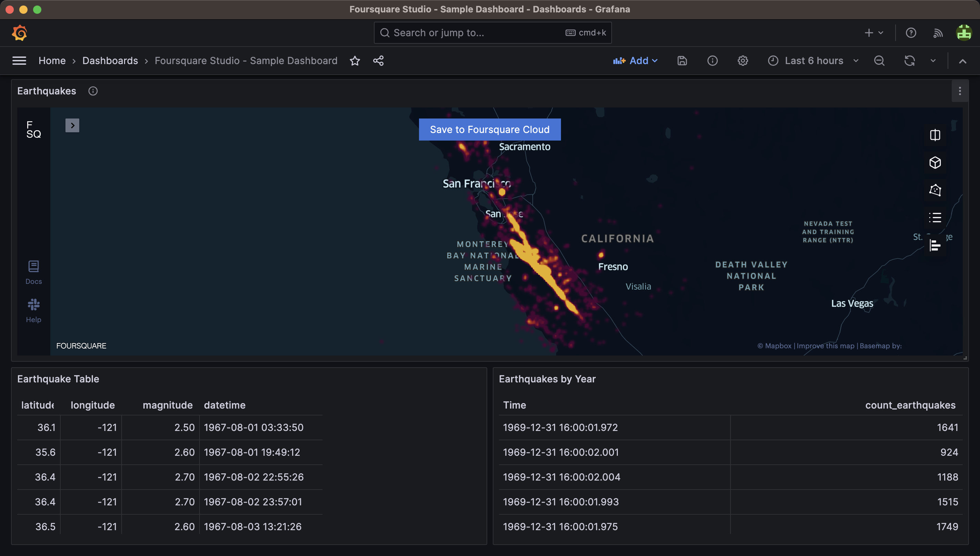980x556 pixels.
Task: Sort by latitude column header
Action: [x=38, y=405]
